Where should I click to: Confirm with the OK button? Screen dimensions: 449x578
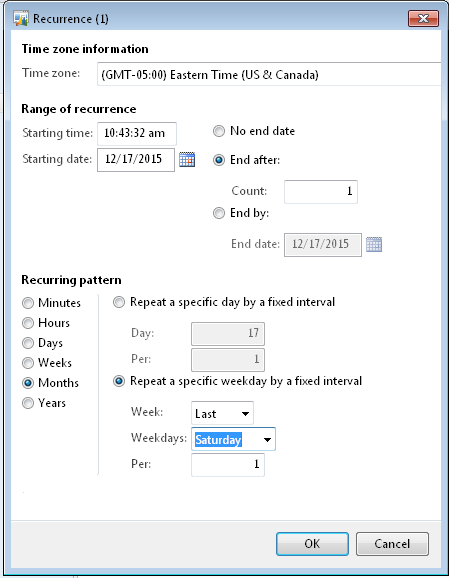pos(312,544)
